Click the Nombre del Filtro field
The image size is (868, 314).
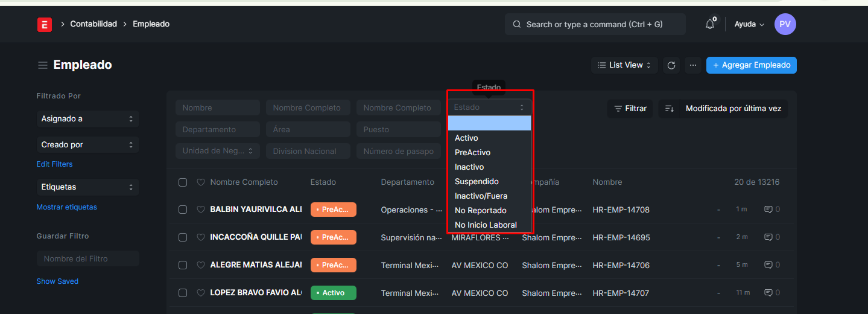coord(87,258)
